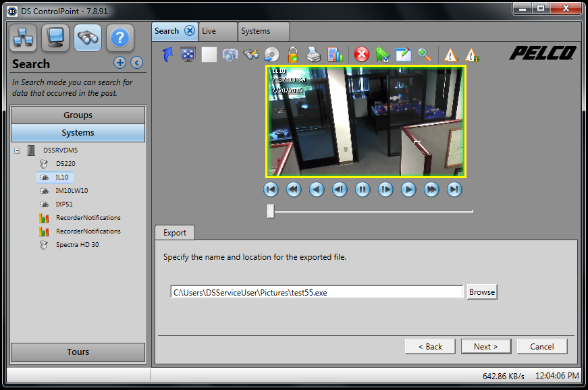Viewport: 588px width, 390px height.
Task: Expand the Systems section in sidebar
Action: coord(78,133)
